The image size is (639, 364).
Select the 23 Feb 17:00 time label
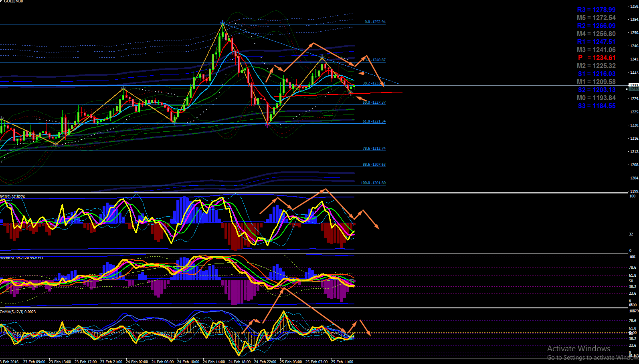[x=86, y=362]
